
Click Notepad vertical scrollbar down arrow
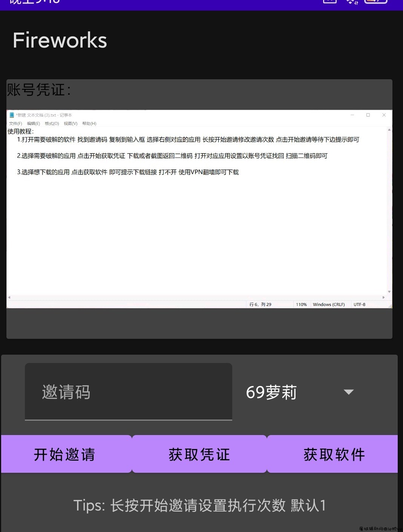coord(389,292)
